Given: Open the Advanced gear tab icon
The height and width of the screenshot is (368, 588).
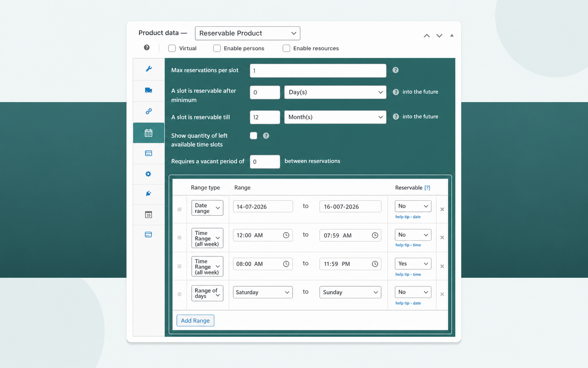Looking at the screenshot, I should [148, 174].
